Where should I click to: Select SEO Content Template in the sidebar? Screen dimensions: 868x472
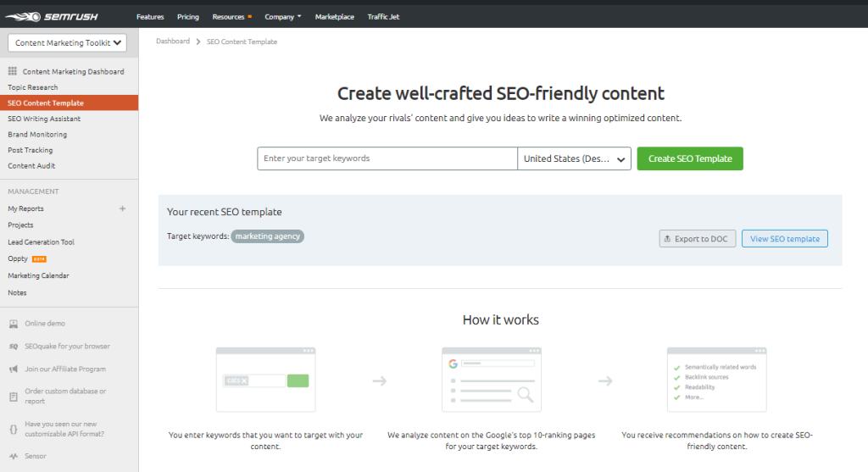pyautogui.click(x=70, y=103)
